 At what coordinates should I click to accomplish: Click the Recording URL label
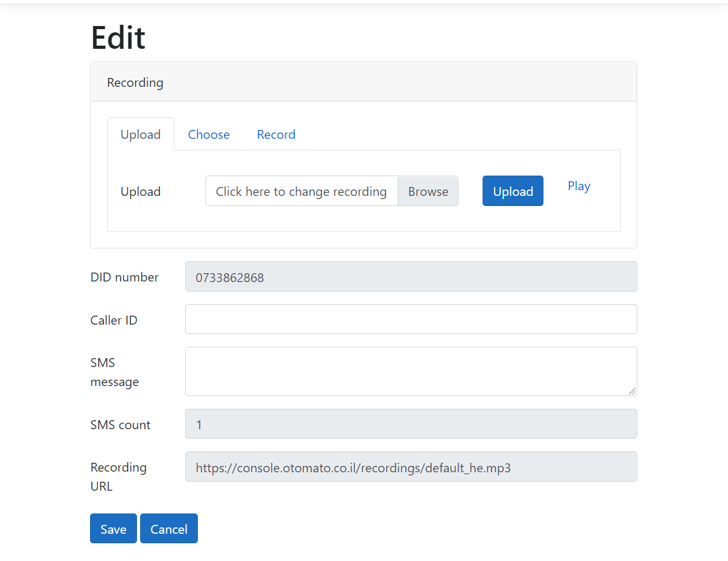pos(119,477)
